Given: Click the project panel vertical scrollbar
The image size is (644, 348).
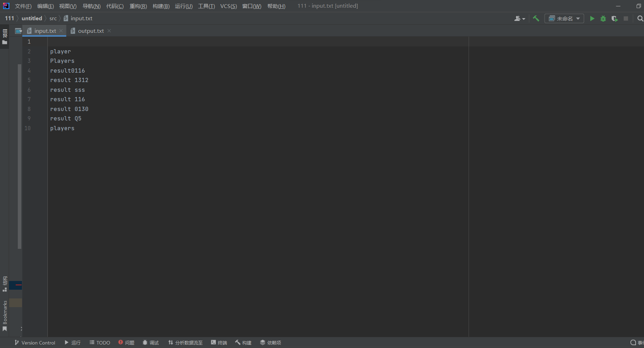Looking at the screenshot, I should [20, 156].
